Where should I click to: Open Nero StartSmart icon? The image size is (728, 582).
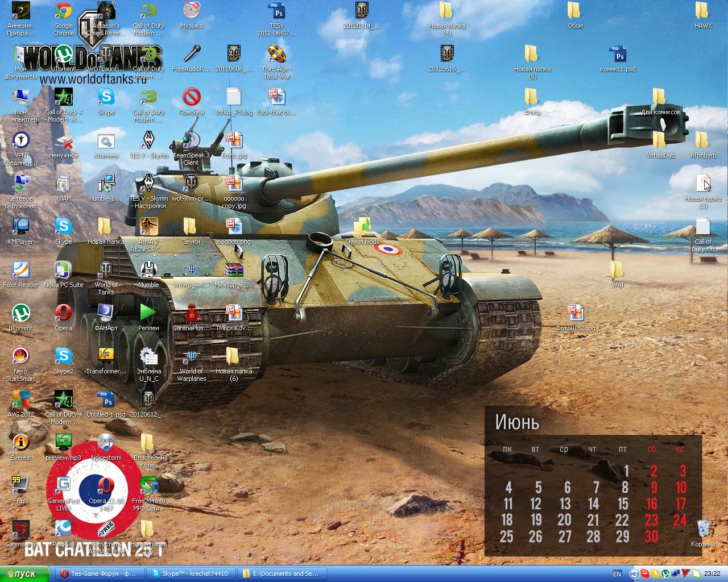click(20, 356)
